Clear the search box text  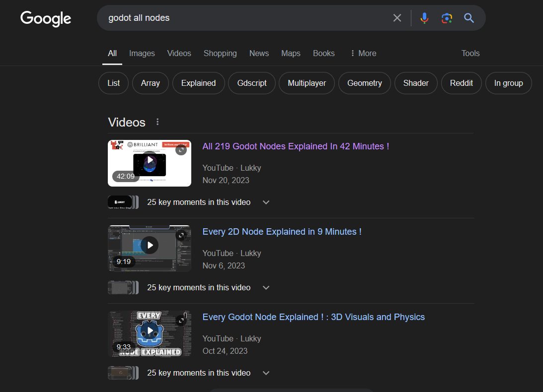click(x=397, y=18)
